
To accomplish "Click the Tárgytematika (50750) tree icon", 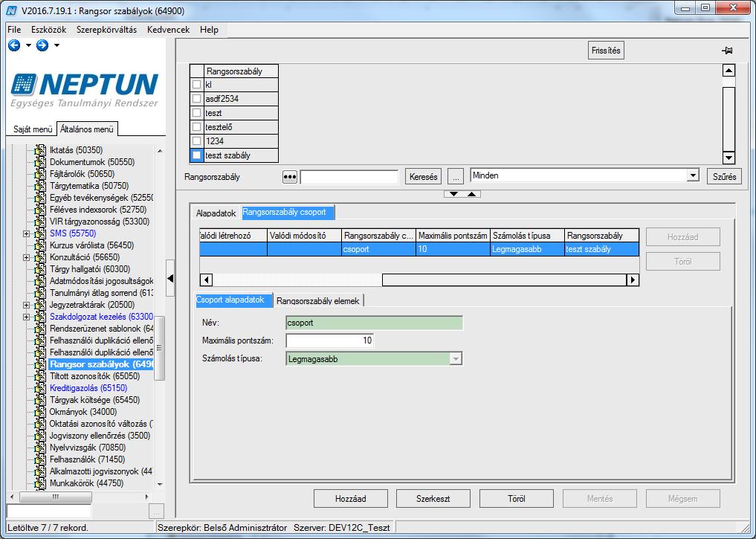I will click(40, 186).
